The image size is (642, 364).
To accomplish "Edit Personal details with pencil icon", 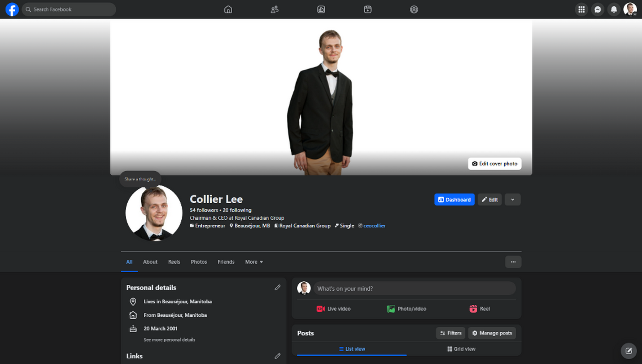I will coord(277,287).
